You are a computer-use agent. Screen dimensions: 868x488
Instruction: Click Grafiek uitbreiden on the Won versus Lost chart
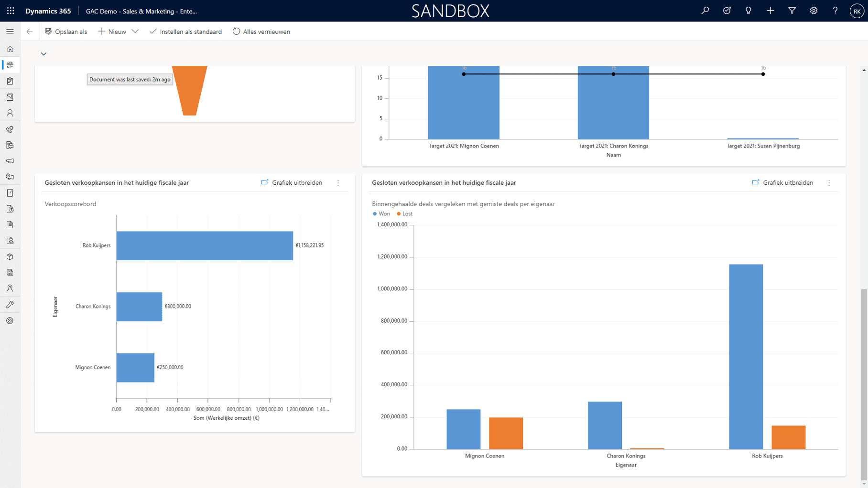coord(782,182)
